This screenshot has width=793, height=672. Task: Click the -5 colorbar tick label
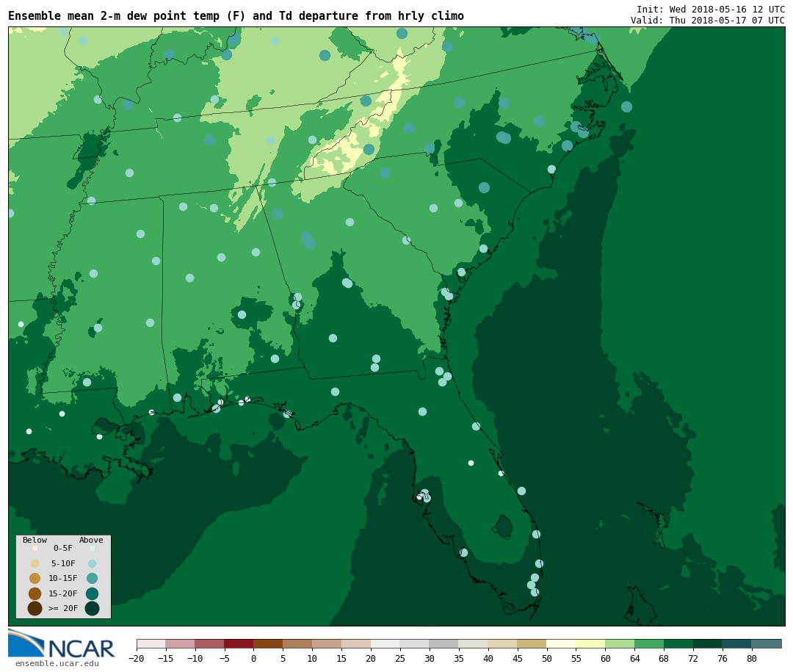tap(225, 658)
